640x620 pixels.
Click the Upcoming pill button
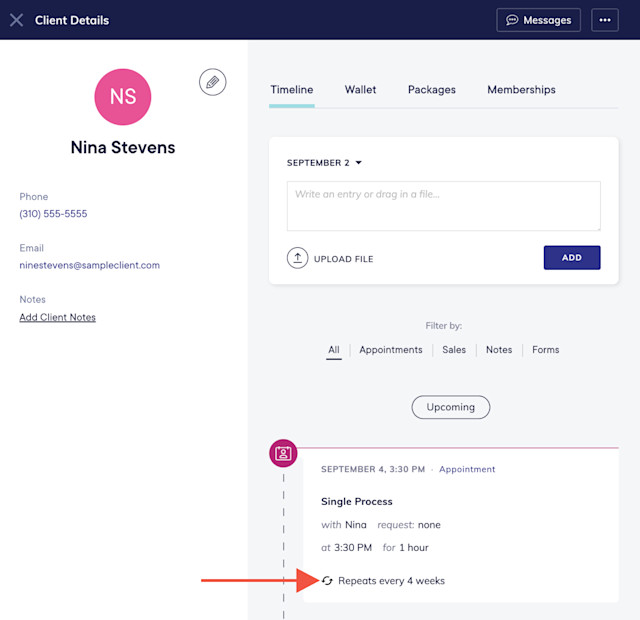451,407
